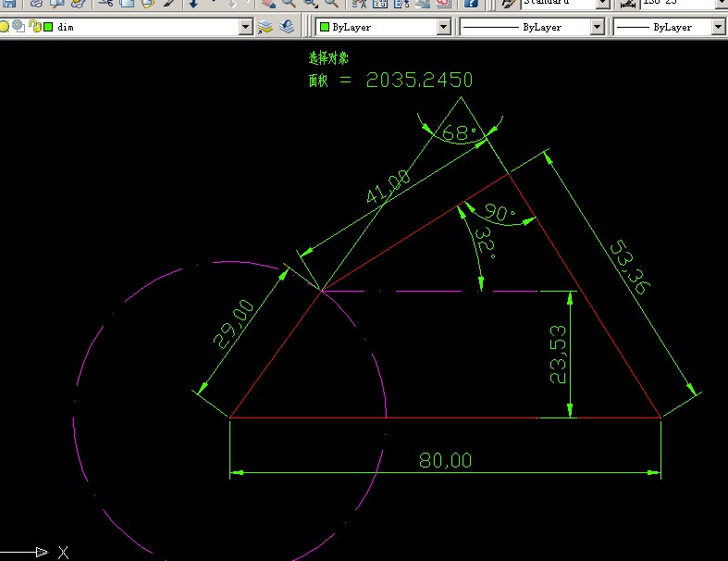
Task: Expand the dim layer dropdown arrow
Action: [x=246, y=27]
